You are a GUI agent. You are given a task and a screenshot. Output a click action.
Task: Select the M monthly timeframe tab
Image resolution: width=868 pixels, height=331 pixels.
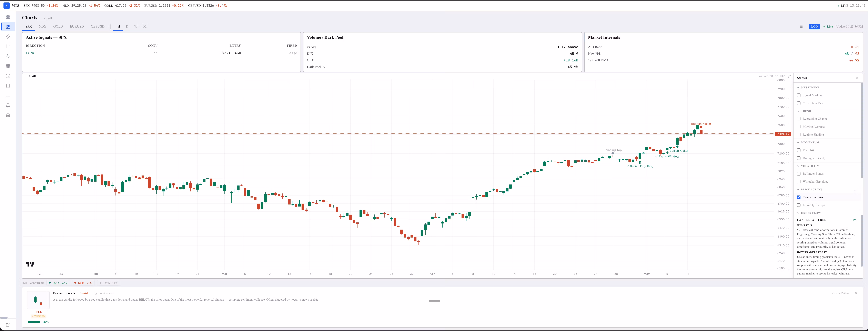(x=145, y=27)
